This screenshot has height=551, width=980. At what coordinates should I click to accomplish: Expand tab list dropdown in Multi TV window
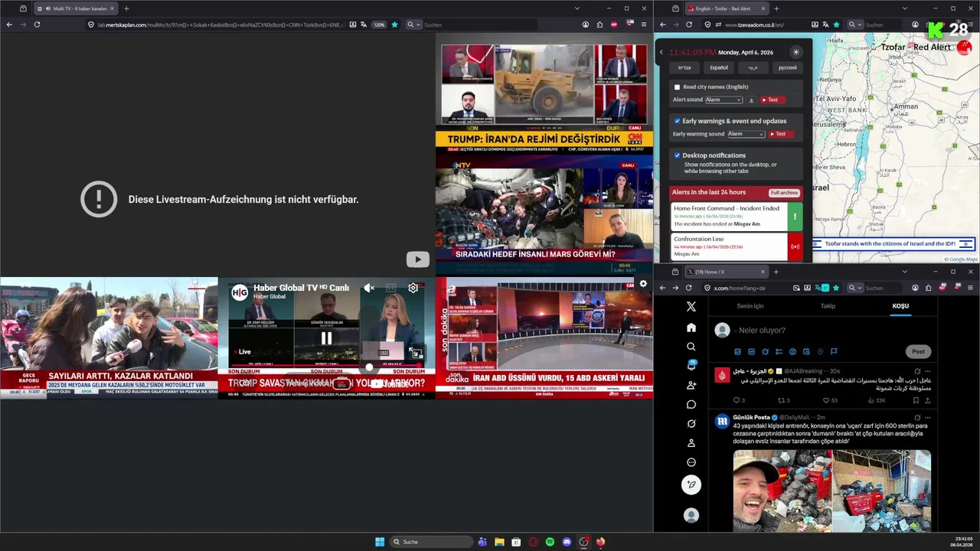coord(577,8)
